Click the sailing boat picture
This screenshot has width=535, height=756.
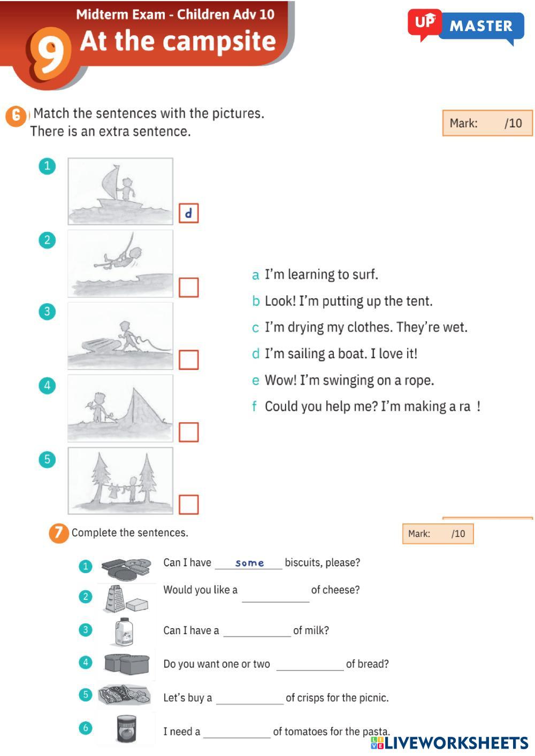(120, 191)
